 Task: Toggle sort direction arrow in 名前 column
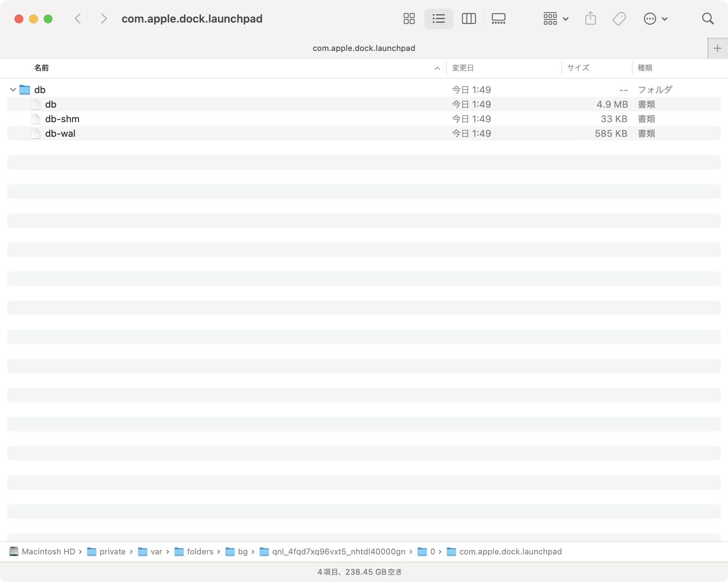point(437,68)
